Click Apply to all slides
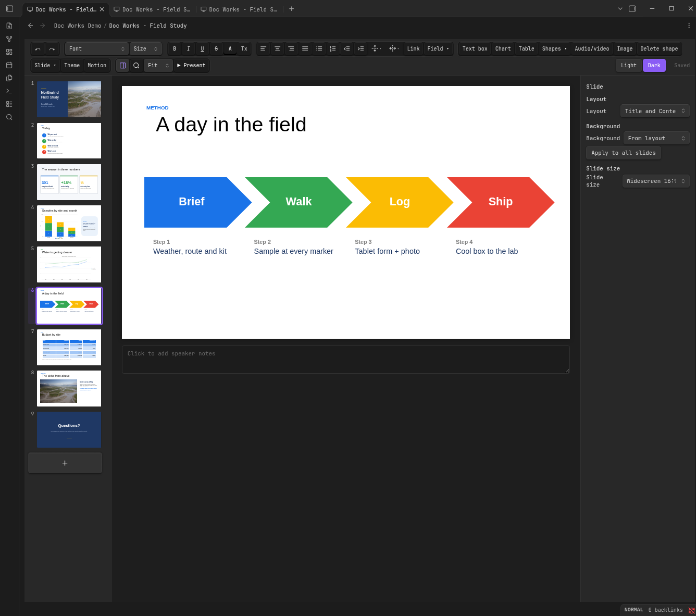 pyautogui.click(x=624, y=153)
